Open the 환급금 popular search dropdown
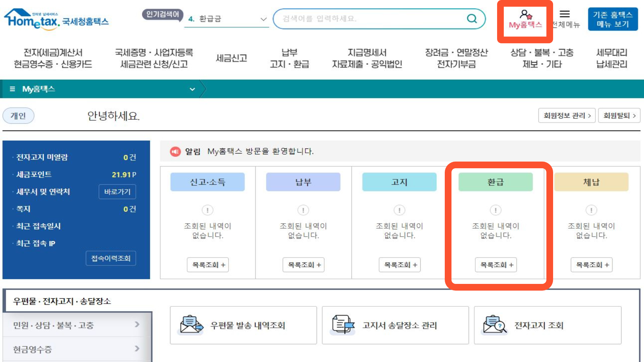The image size is (644, 362). click(263, 19)
